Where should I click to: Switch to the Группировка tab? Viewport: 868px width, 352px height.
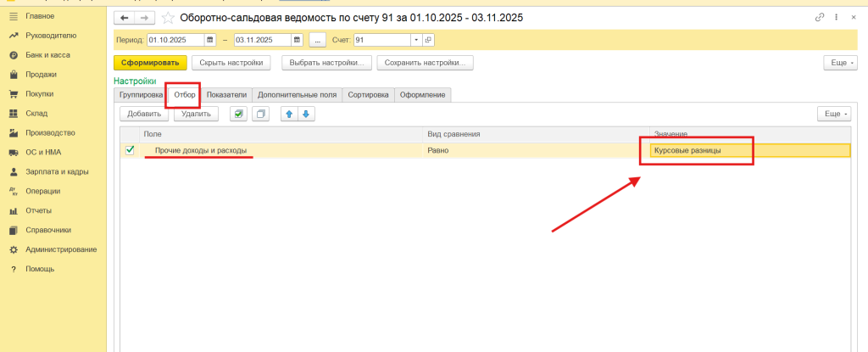click(x=141, y=95)
